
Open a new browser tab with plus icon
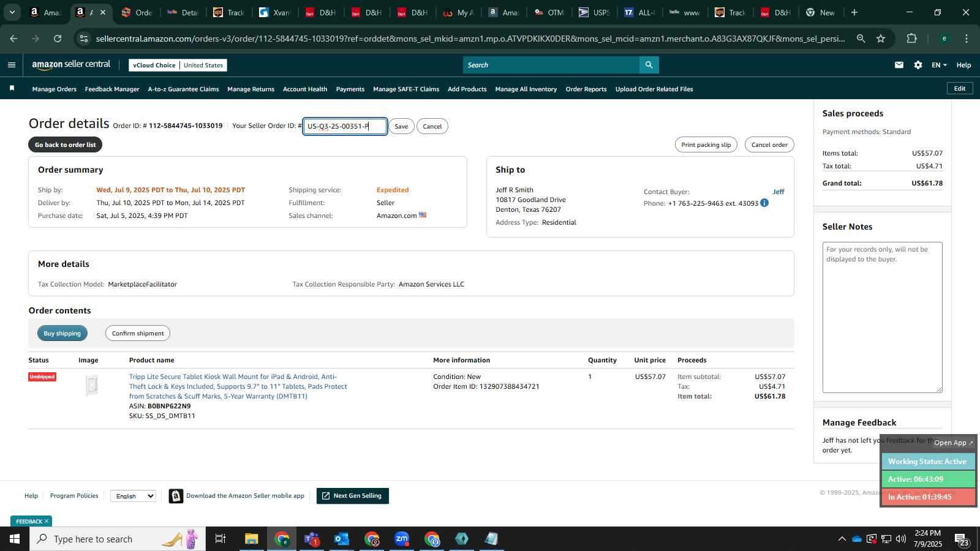click(x=854, y=12)
